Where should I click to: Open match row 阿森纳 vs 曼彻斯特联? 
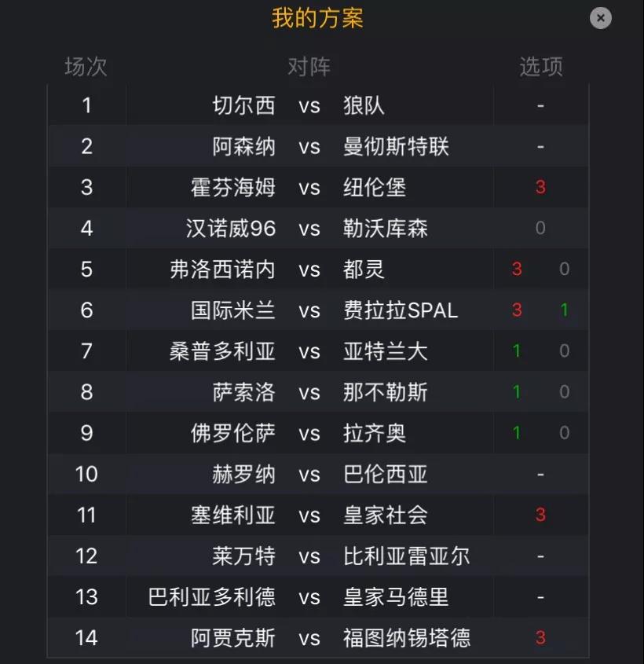318,146
